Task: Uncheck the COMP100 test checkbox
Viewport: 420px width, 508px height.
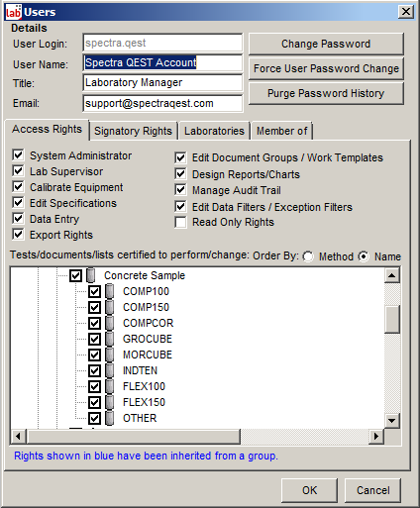Action: (x=94, y=291)
